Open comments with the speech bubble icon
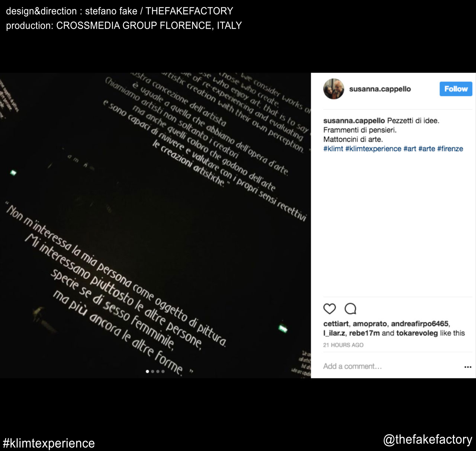The width and height of the screenshot is (476, 451). pos(350,309)
